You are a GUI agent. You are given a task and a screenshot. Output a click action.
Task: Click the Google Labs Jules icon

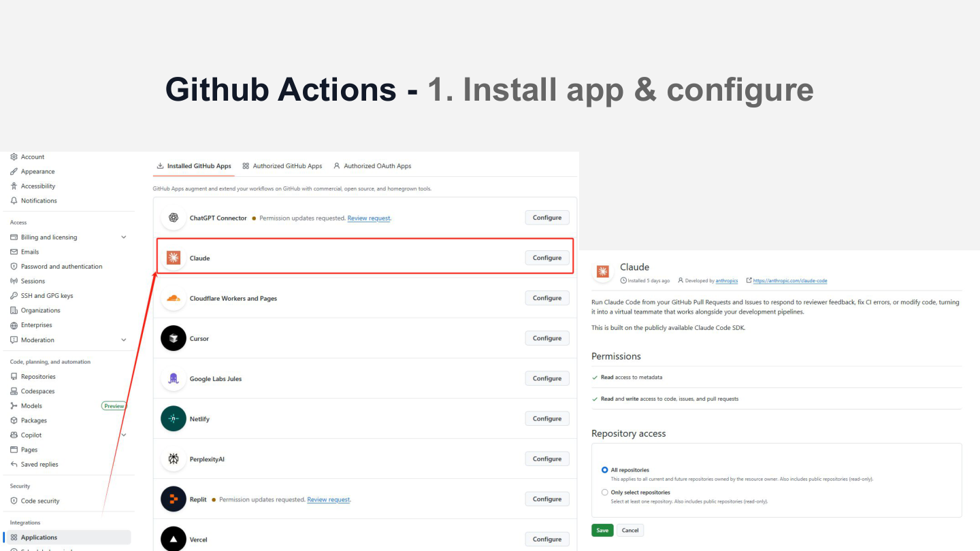(174, 378)
